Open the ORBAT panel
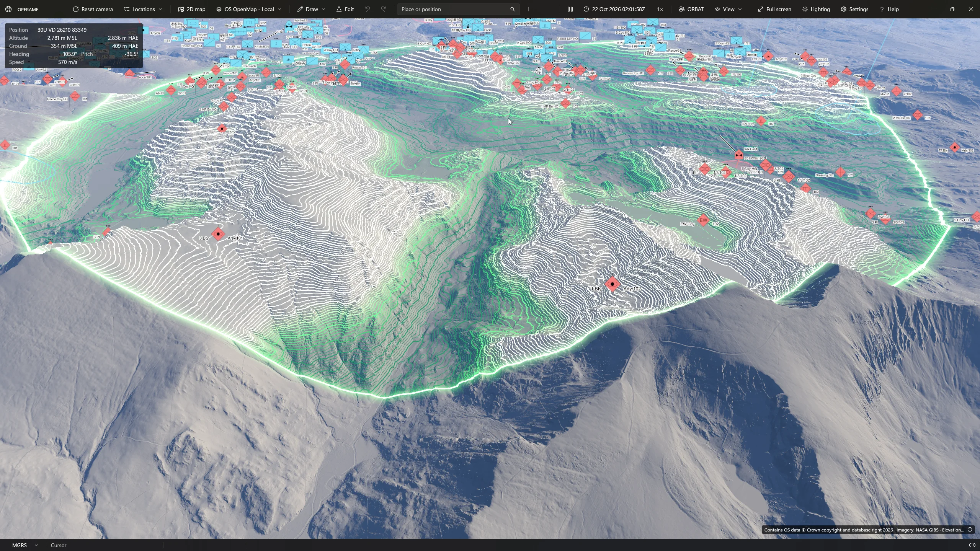Screen dimensions: 980x551 691,9
